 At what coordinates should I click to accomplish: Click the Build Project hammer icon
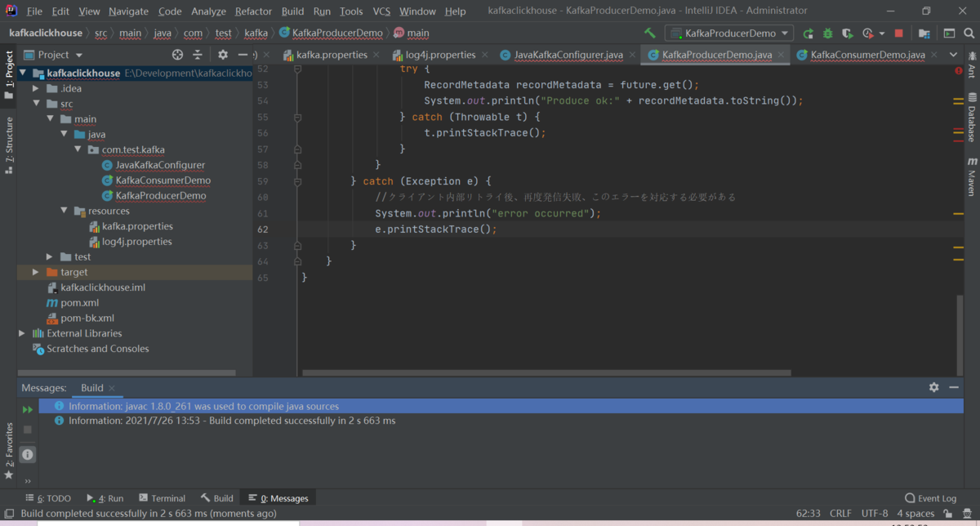click(650, 33)
